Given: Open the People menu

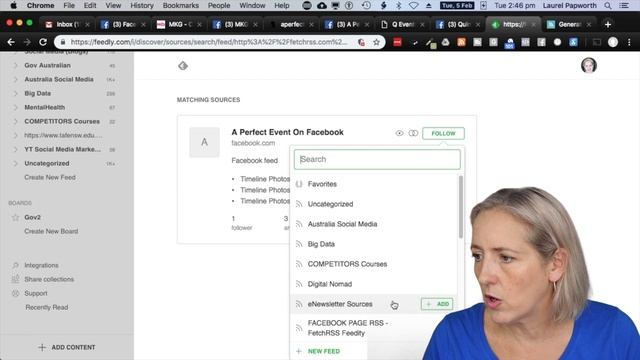Looking at the screenshot, I should (219, 5).
